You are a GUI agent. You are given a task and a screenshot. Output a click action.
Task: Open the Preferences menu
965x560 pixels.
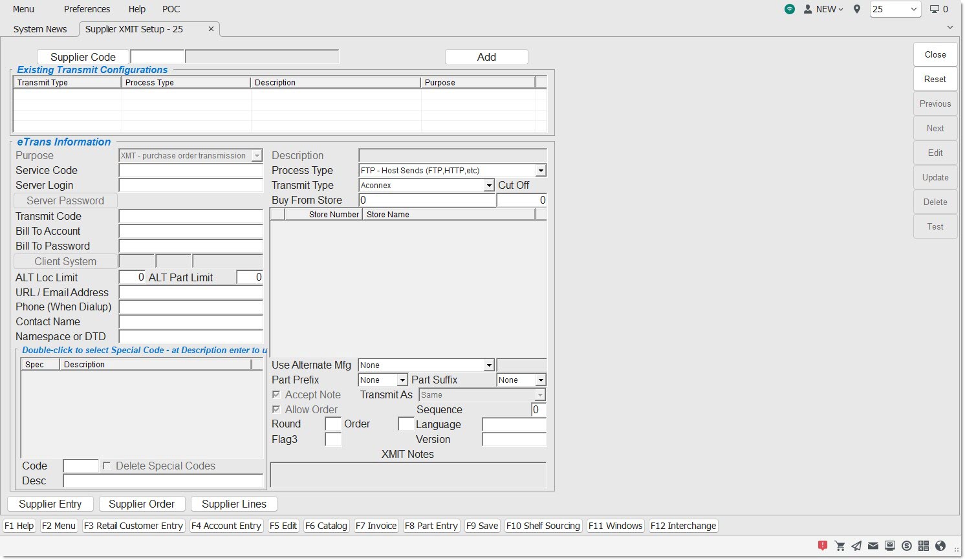coord(87,9)
